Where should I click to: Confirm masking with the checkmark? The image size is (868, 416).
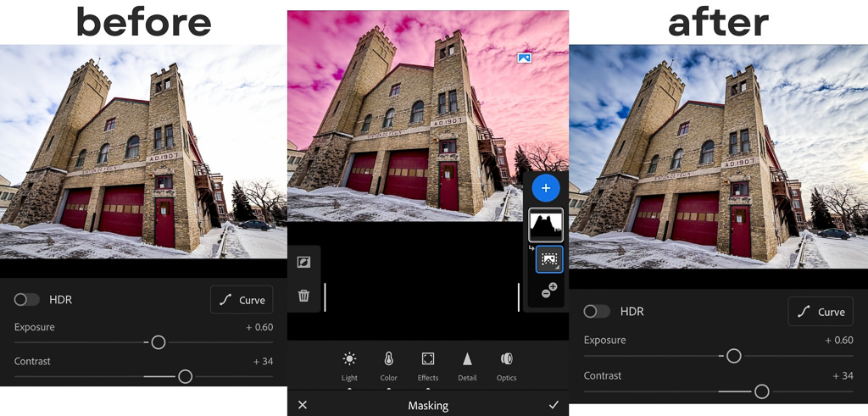tap(554, 405)
